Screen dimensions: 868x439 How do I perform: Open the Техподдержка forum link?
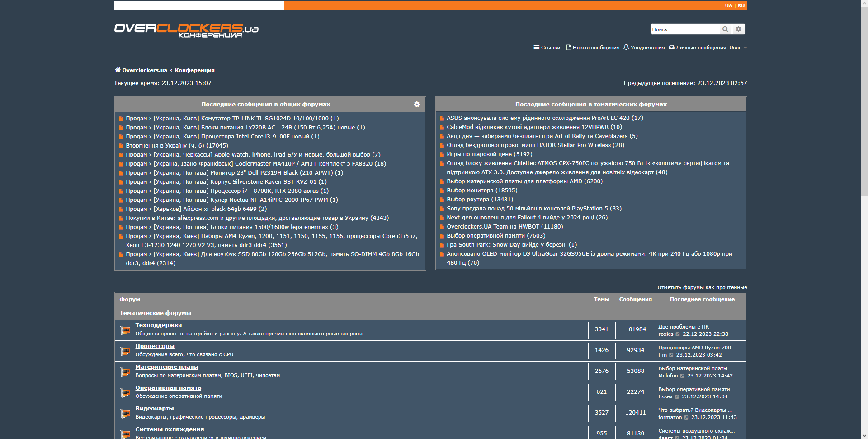pos(159,325)
